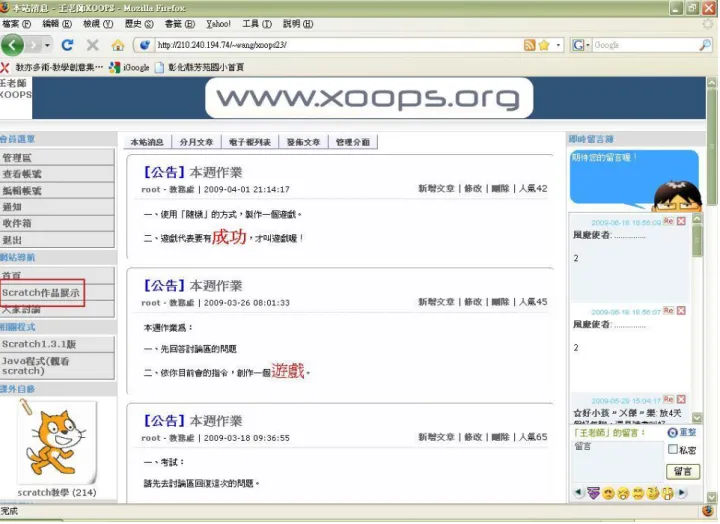Show next emoticons with right arrow
This screenshot has height=524, width=720.
682,492
